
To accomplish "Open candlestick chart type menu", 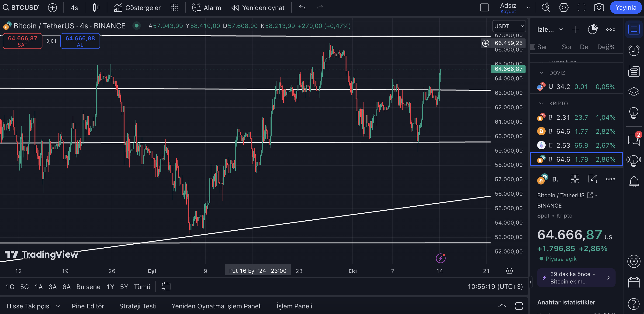I will (x=96, y=8).
